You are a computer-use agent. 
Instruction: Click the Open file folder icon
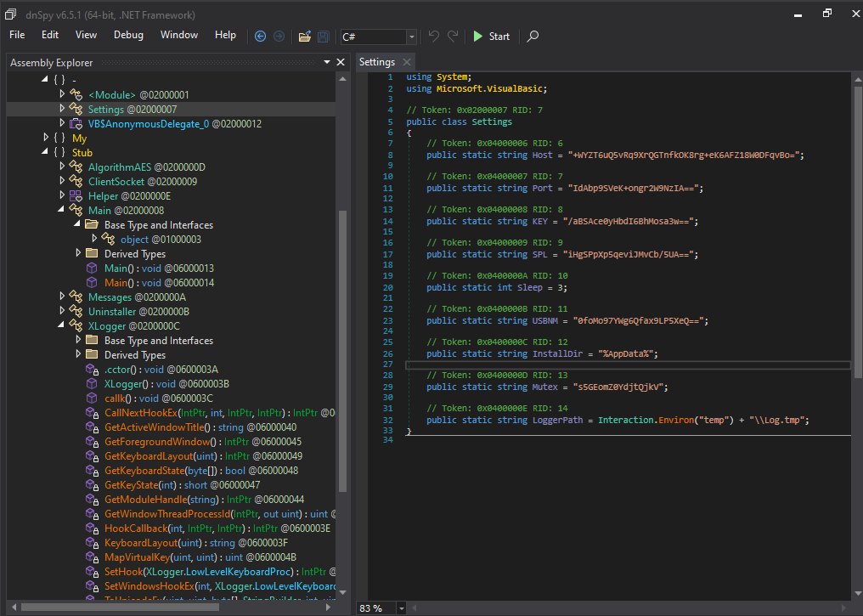pyautogui.click(x=304, y=37)
